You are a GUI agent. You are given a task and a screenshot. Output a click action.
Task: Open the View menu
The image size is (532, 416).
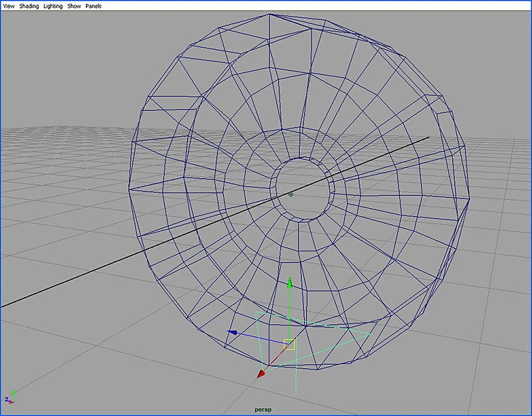coord(9,6)
